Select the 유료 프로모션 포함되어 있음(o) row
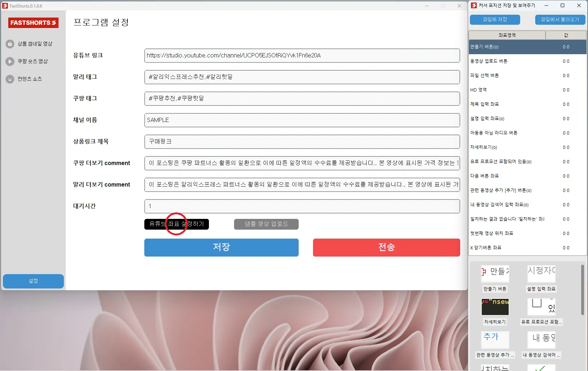The width and height of the screenshot is (588, 371). click(x=528, y=162)
